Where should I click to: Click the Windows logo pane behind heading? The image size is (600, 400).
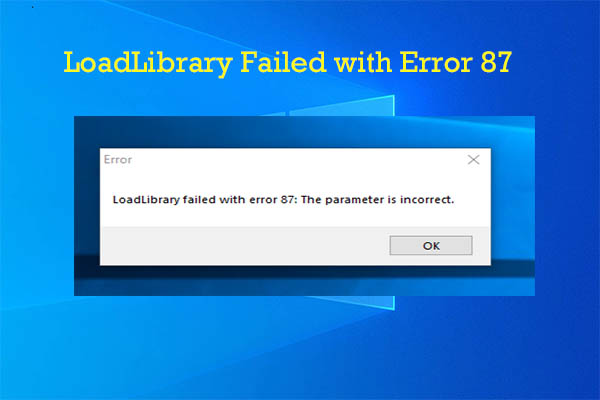(x=342, y=105)
